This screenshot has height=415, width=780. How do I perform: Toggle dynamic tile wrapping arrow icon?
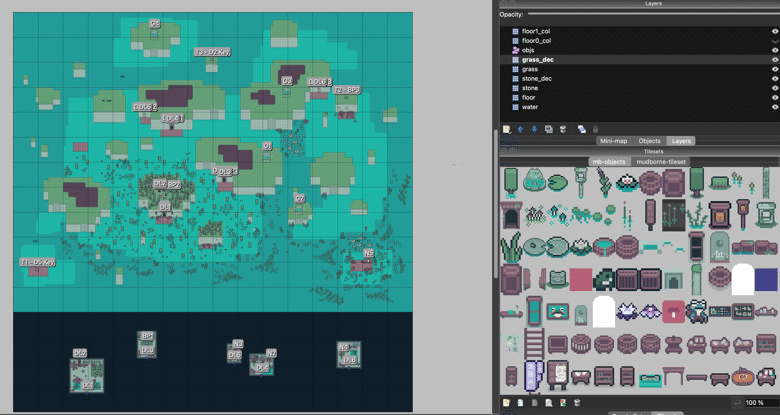738,403
